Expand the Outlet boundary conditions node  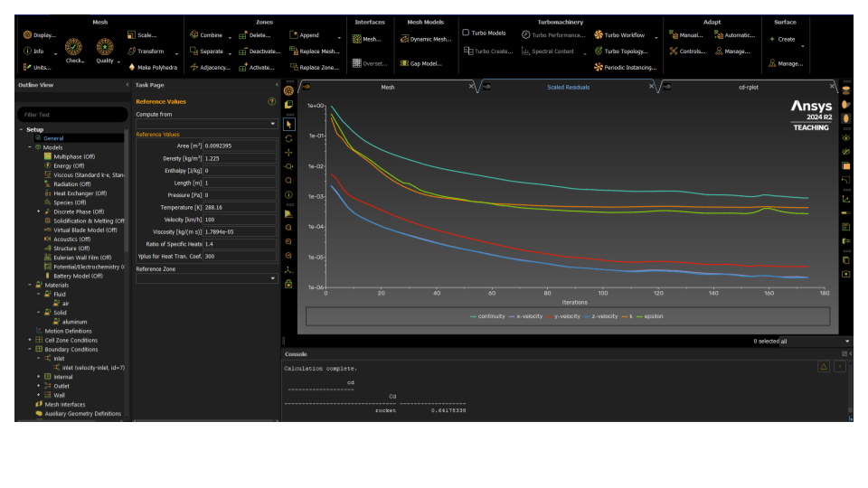coord(38,386)
